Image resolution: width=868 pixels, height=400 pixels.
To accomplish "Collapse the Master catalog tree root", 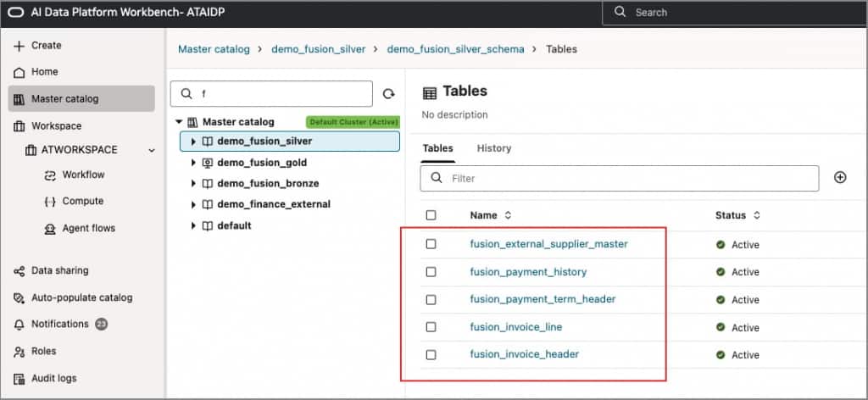I will 179,122.
